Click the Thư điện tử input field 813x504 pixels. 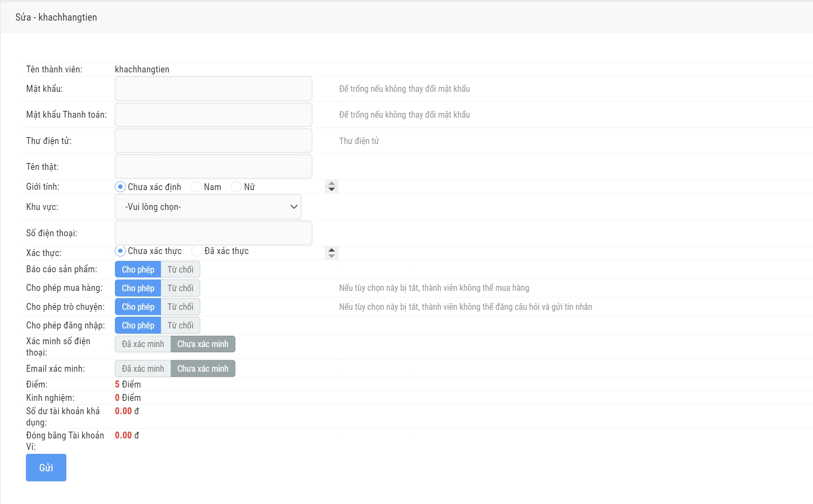[x=213, y=141]
